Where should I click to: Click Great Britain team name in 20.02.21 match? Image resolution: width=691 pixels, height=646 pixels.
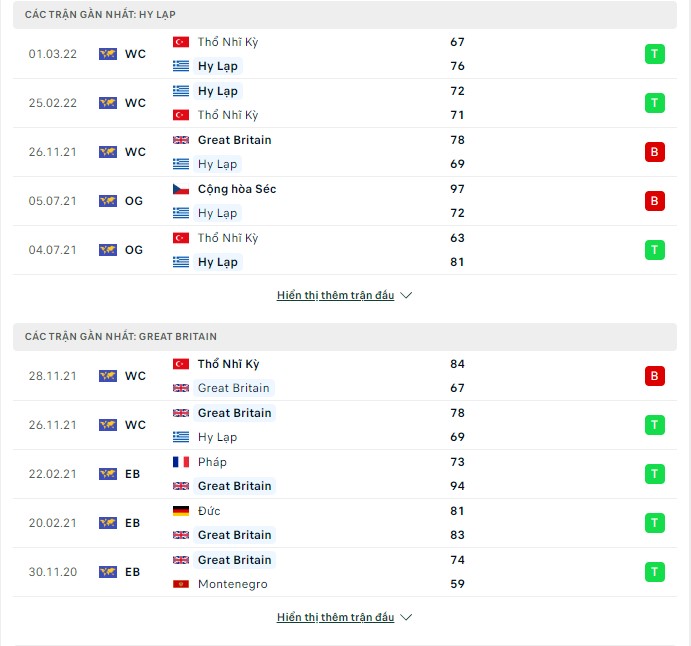point(234,535)
